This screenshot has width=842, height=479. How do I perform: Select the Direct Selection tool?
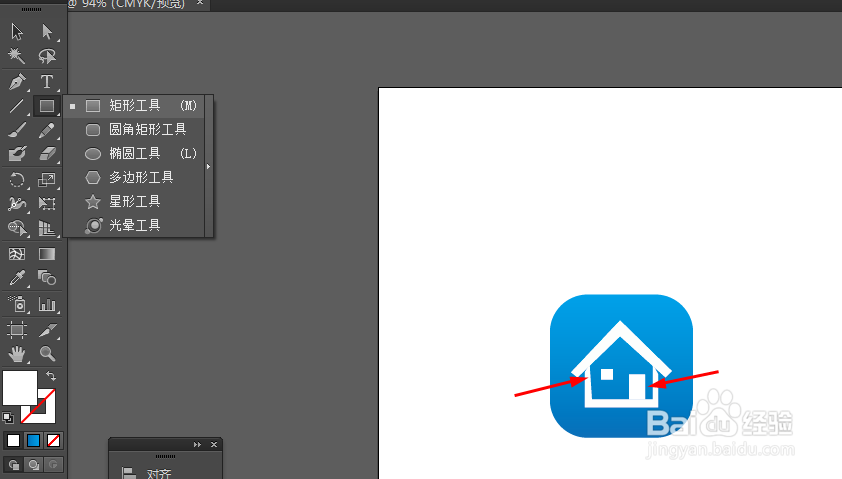[47, 32]
